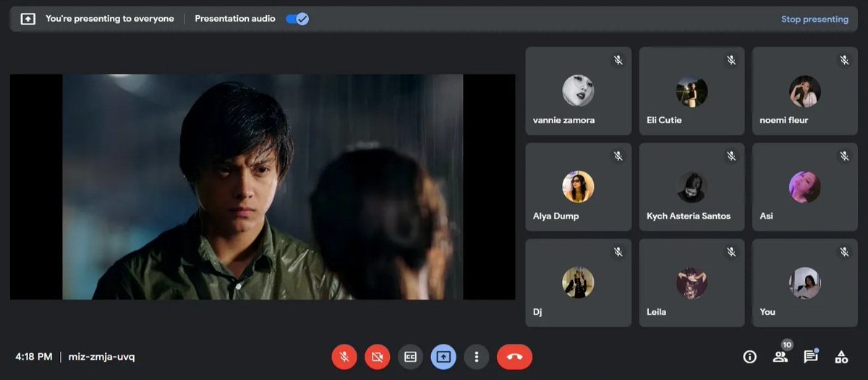Toggle the Presentation audio switch
The image size is (868, 380).
(297, 19)
